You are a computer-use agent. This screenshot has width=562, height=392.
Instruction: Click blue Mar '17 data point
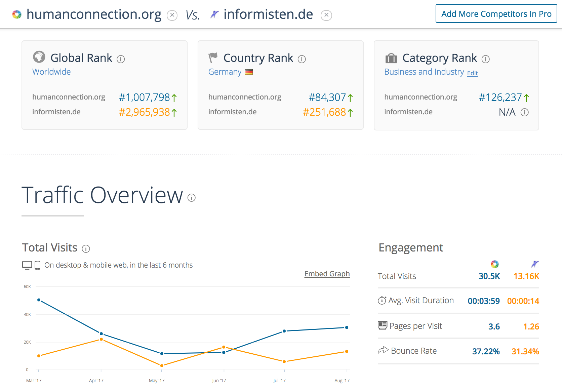[39, 300]
